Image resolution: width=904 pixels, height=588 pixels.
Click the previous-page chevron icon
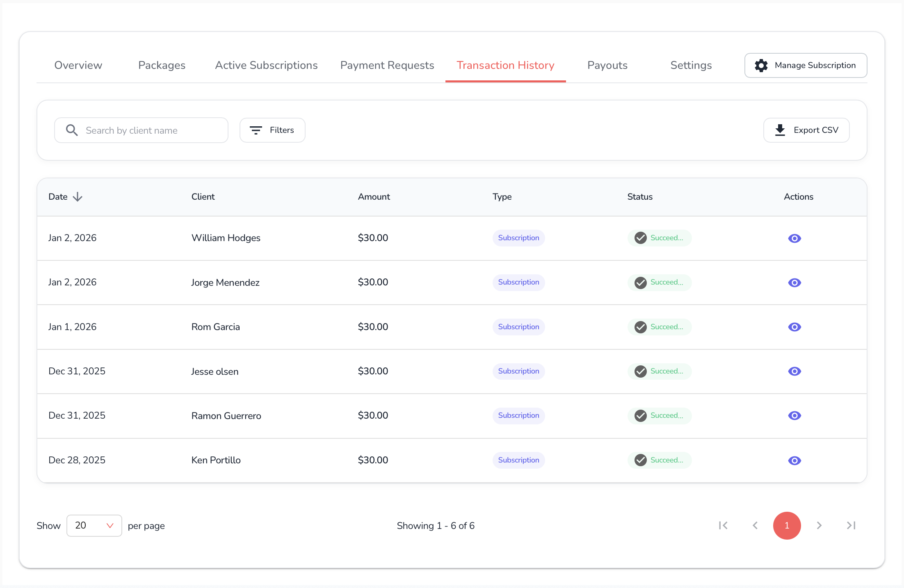[755, 525]
